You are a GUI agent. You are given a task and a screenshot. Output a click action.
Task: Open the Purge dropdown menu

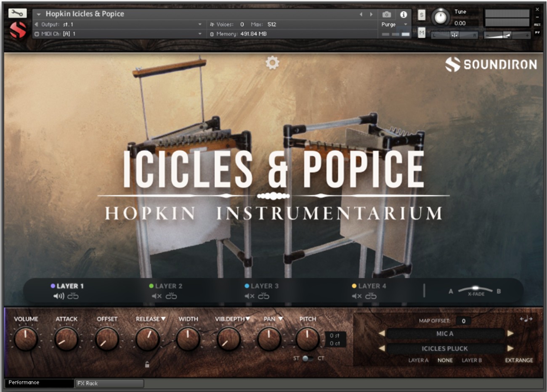(395, 24)
